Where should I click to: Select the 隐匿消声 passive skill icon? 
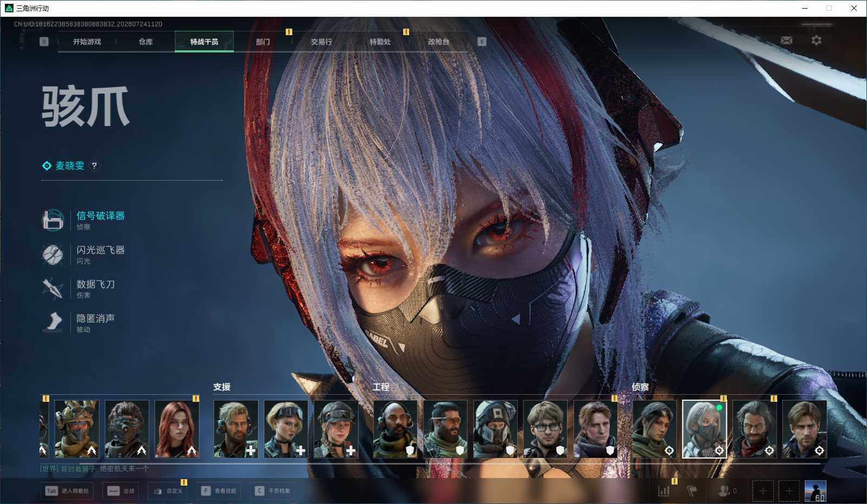point(53,322)
